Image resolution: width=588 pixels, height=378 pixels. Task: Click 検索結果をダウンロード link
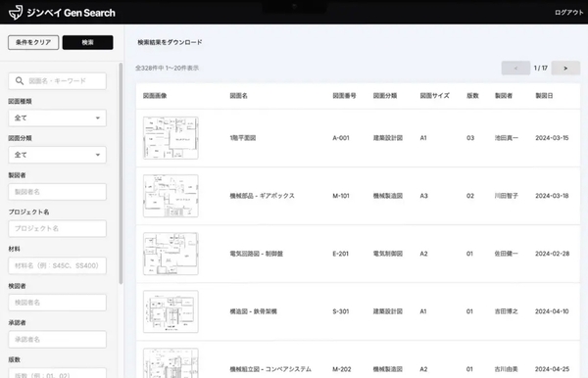tap(170, 42)
